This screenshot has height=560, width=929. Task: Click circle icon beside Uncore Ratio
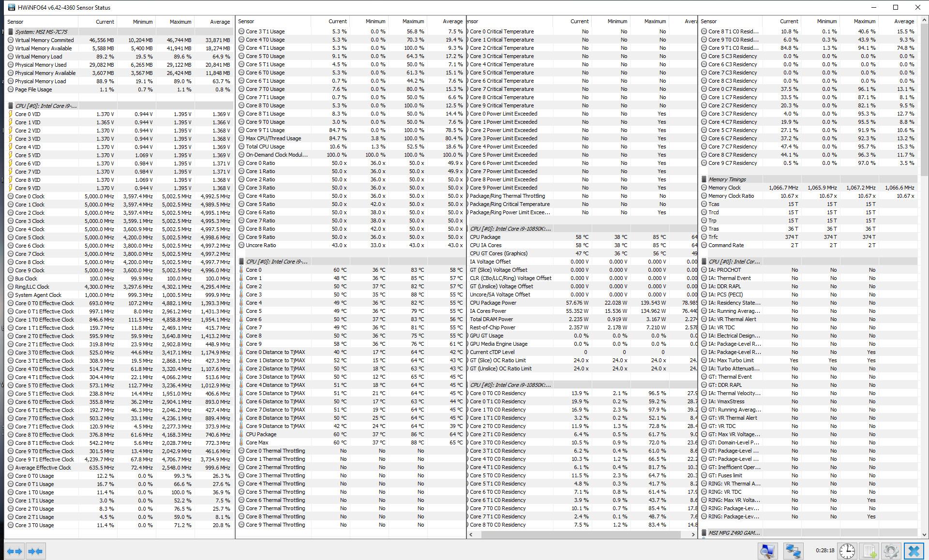(x=241, y=245)
